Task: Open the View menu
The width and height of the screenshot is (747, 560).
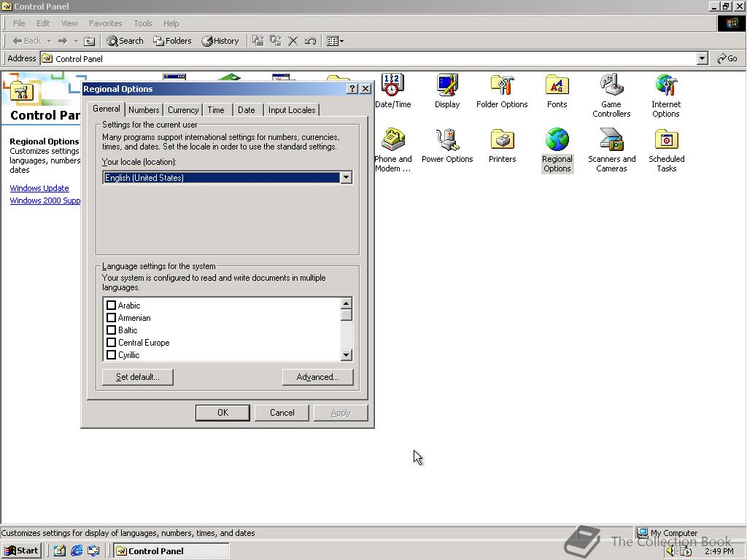Action: pyautogui.click(x=69, y=23)
